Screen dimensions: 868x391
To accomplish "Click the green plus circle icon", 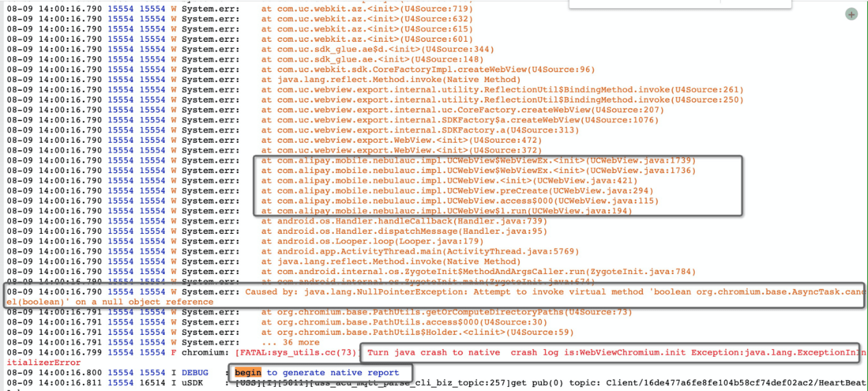I will [851, 14].
